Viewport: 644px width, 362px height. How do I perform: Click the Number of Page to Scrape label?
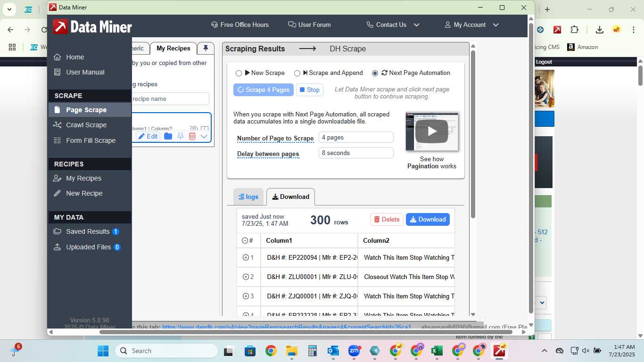(275, 139)
